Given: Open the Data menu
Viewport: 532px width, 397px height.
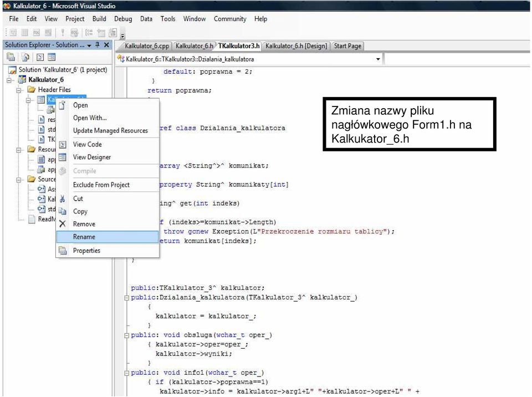Looking at the screenshot, I should (146, 19).
